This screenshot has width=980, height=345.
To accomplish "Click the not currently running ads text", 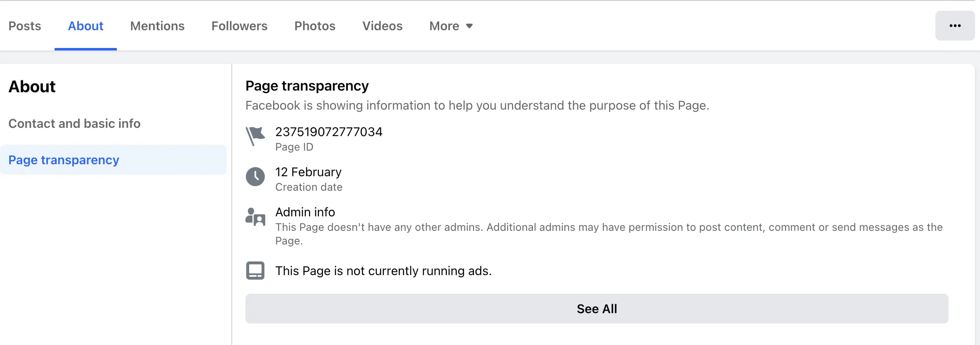I will click(384, 271).
